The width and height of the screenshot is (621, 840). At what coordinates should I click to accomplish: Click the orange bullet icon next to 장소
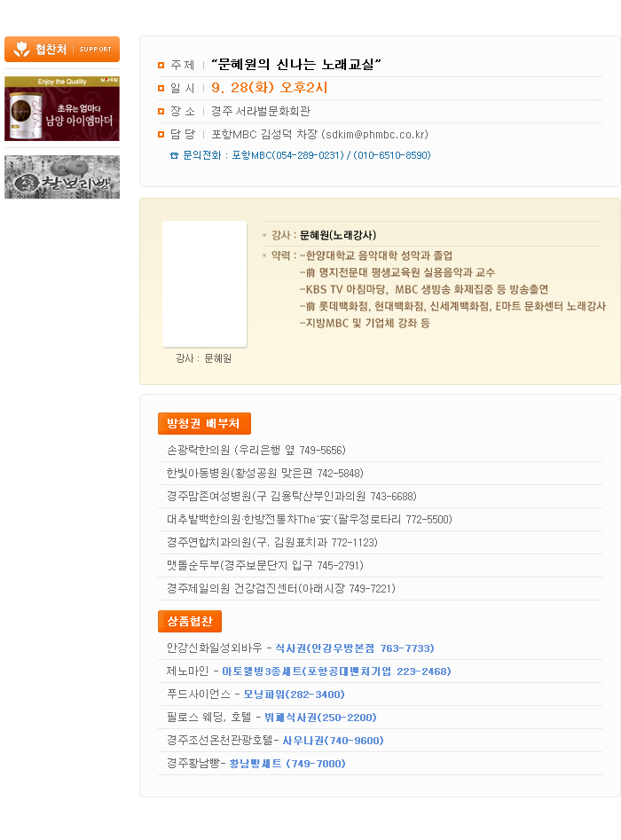(161, 112)
